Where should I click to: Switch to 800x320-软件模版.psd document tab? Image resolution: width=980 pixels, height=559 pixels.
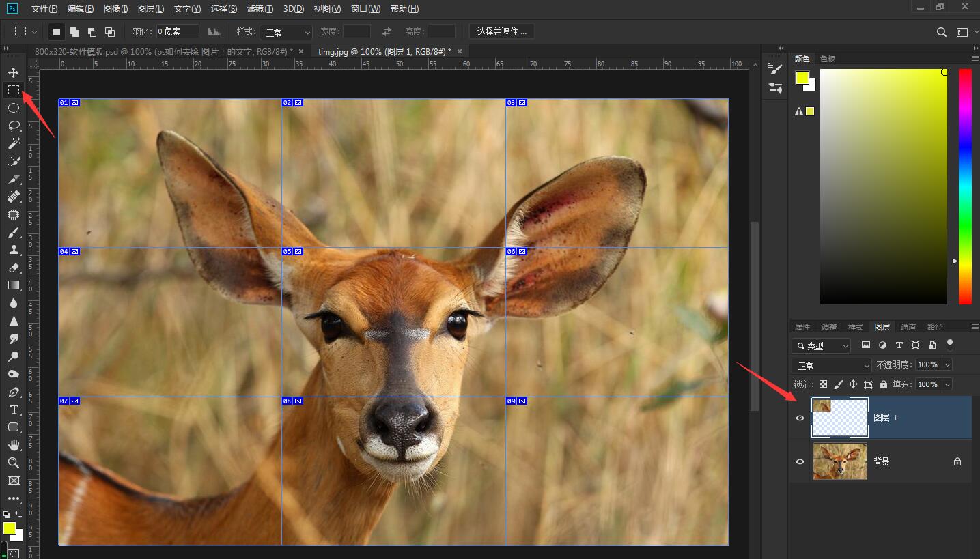pyautogui.click(x=163, y=51)
